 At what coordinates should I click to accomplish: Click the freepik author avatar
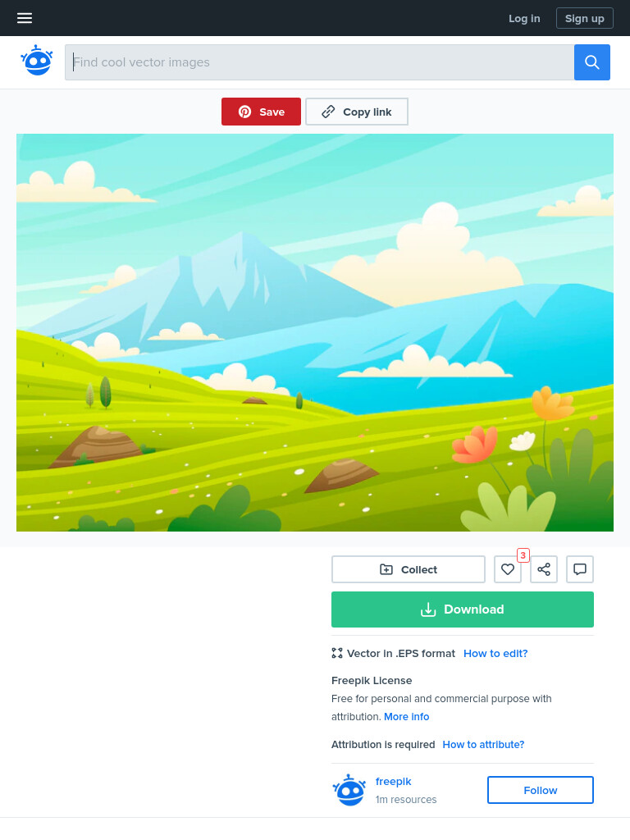point(349,790)
